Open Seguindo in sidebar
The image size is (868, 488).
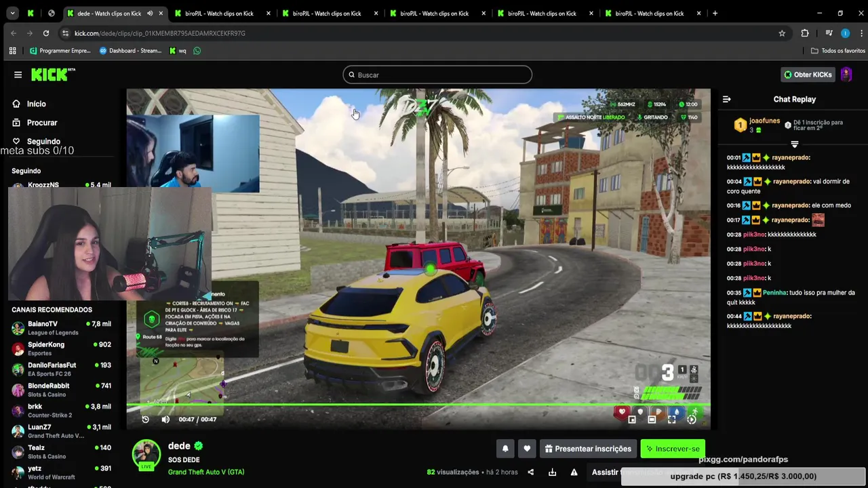43,142
